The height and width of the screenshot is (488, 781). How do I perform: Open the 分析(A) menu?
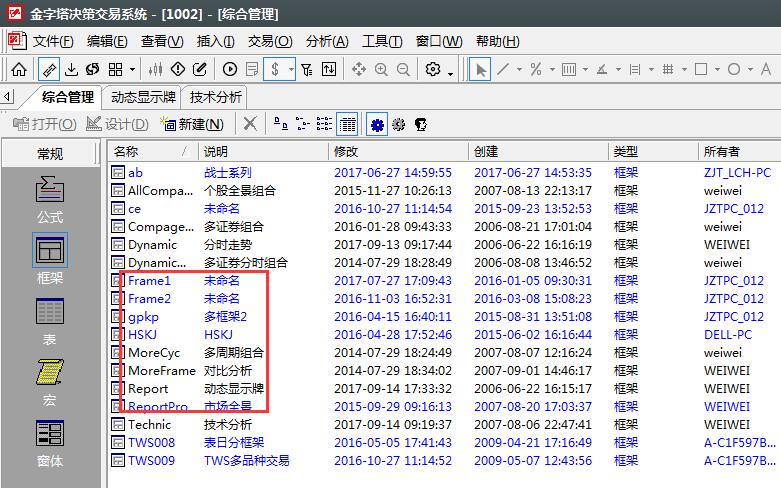(x=327, y=41)
